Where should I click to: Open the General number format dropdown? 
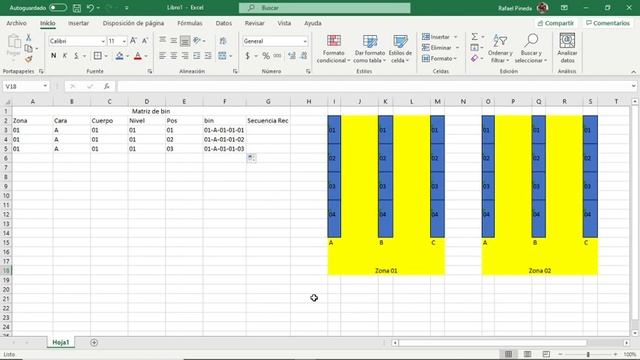coord(304,41)
